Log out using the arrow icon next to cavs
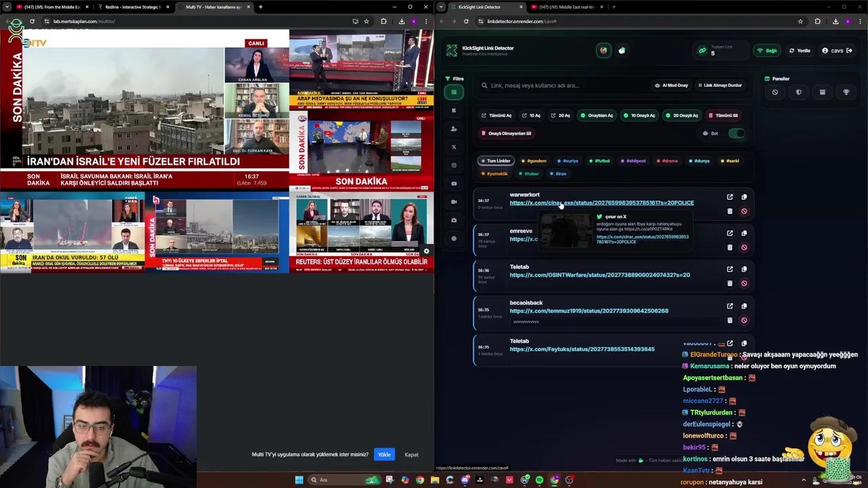The height and width of the screenshot is (488, 868). pyautogui.click(x=849, y=51)
